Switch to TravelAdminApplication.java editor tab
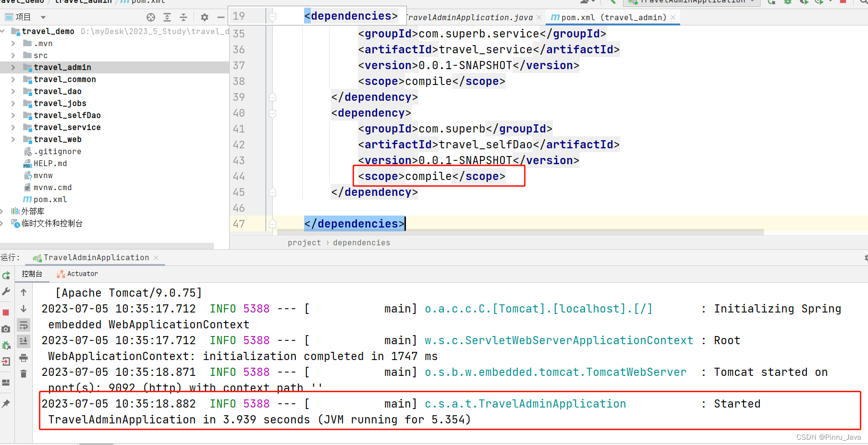The image size is (868, 445). pos(470,17)
